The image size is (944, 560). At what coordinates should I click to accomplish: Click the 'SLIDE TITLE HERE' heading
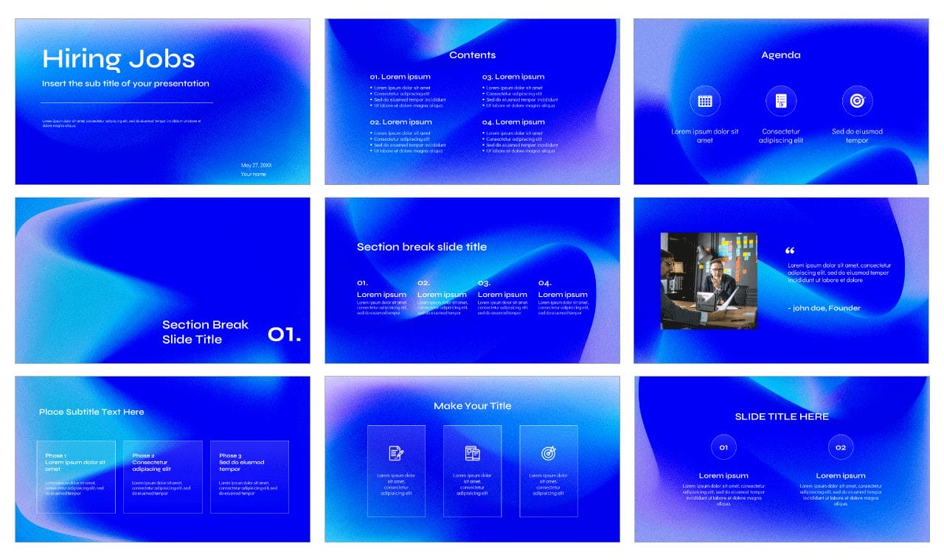782,416
